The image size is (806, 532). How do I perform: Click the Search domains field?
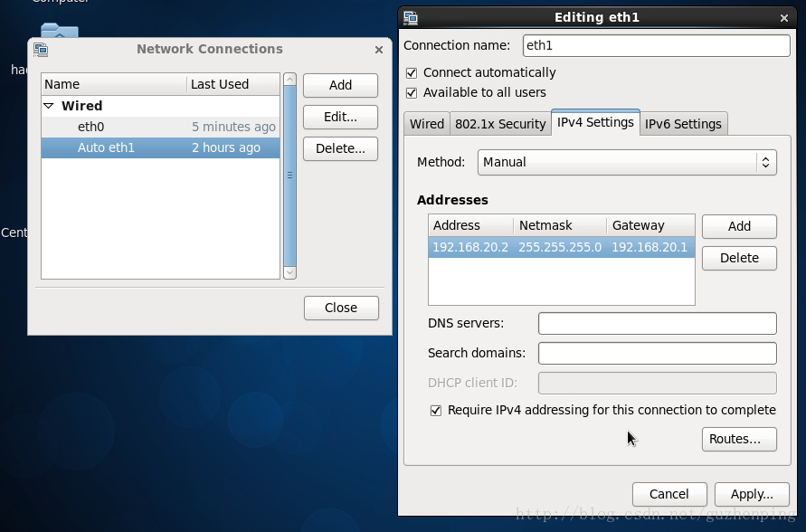657,353
